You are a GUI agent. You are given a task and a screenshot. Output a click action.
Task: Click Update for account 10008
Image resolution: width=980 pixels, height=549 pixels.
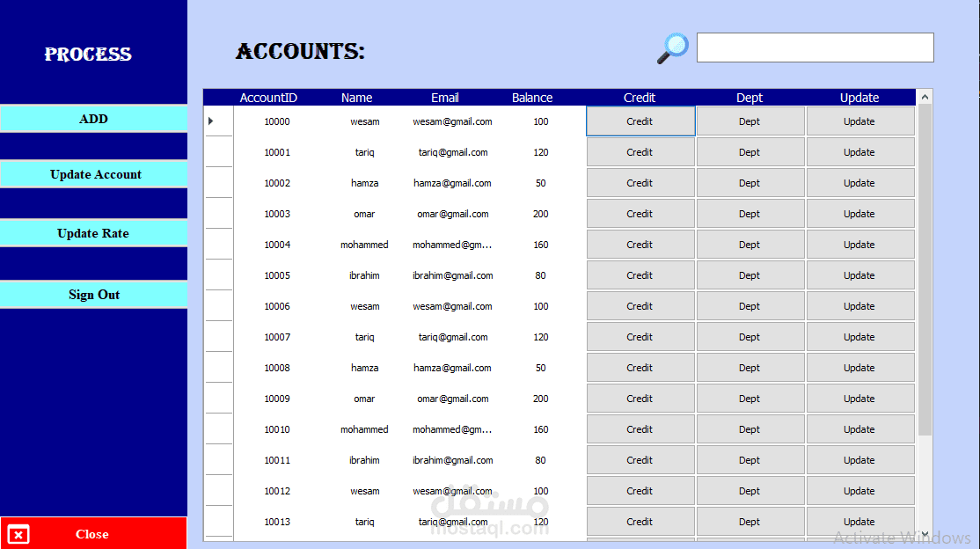(x=860, y=368)
